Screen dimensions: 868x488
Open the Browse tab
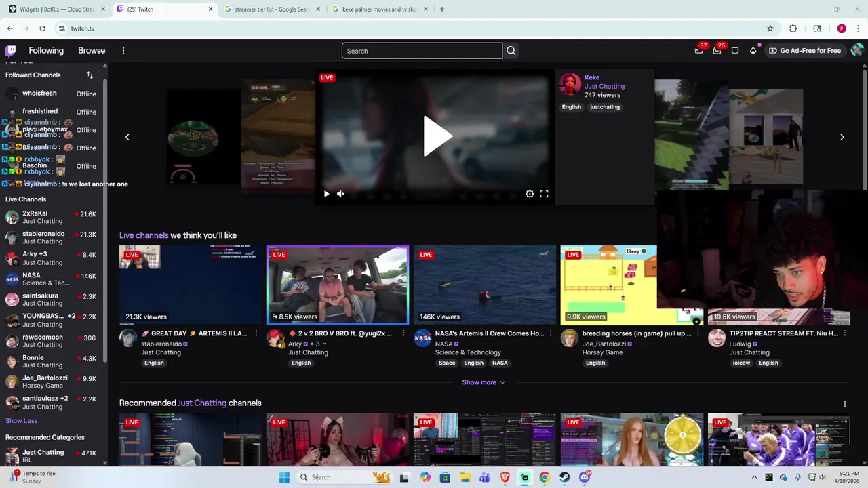click(92, 51)
